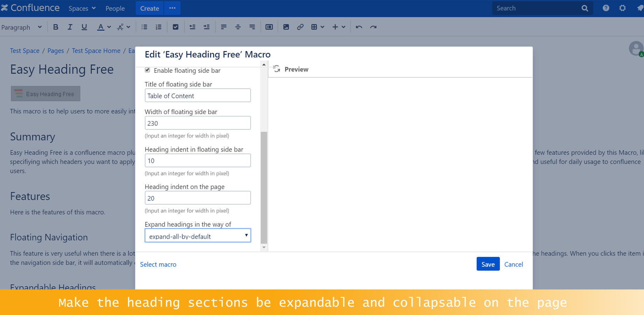Select the Easy Heading Free macro placeholder

coord(45,93)
